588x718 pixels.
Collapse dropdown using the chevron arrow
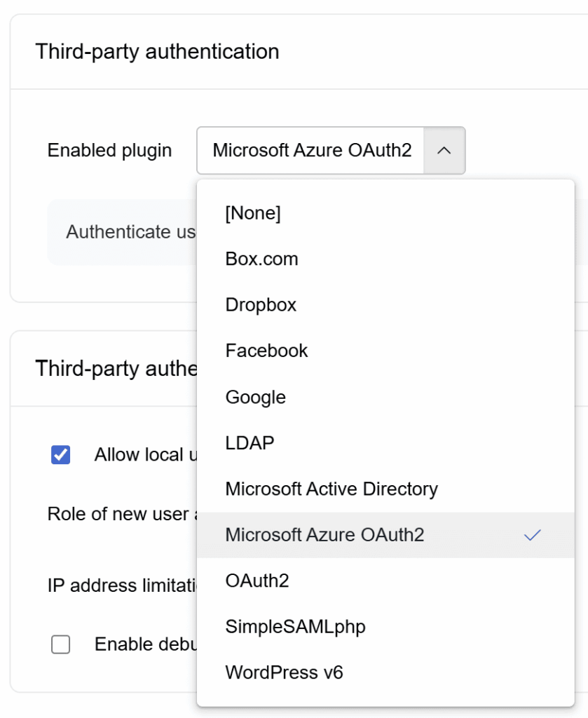(444, 151)
